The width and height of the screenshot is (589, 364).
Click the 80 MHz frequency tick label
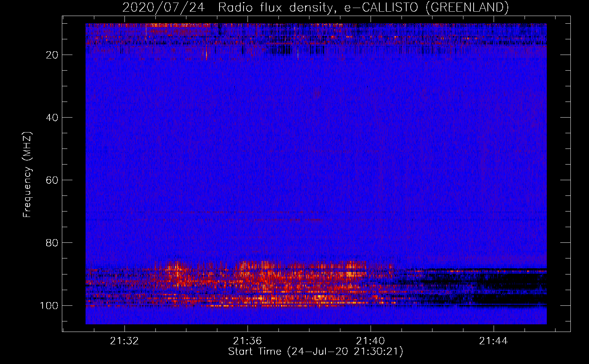click(x=52, y=243)
